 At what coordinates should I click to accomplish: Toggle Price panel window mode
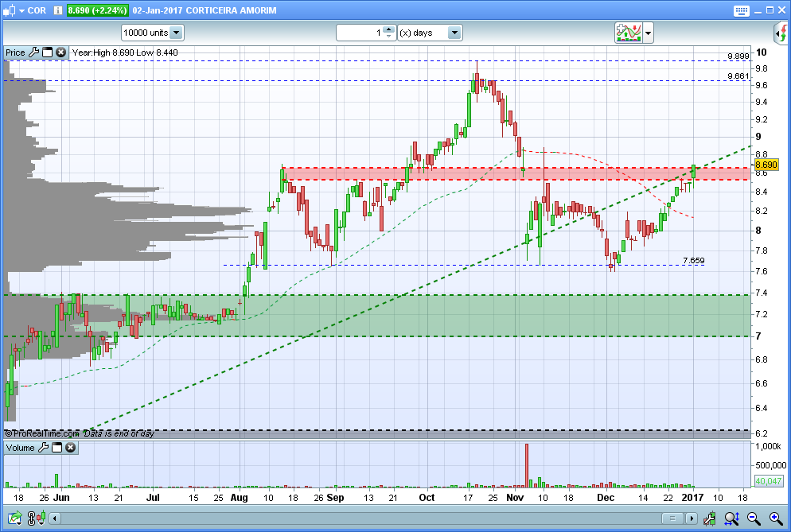click(x=47, y=52)
